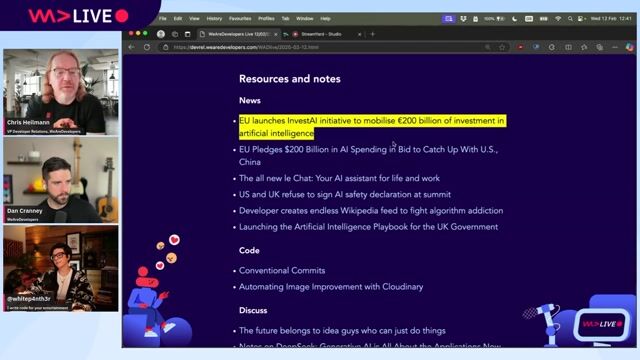Open the favourites list icon in toolbar

(584, 47)
